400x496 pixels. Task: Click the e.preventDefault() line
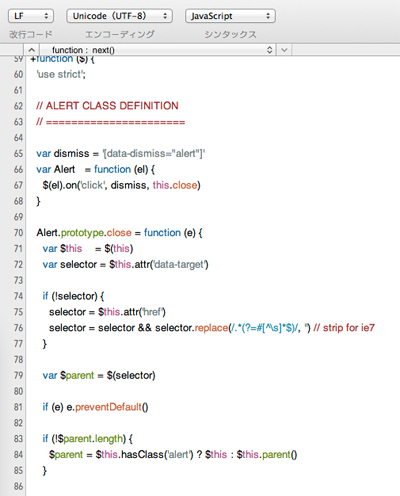[x=95, y=407]
